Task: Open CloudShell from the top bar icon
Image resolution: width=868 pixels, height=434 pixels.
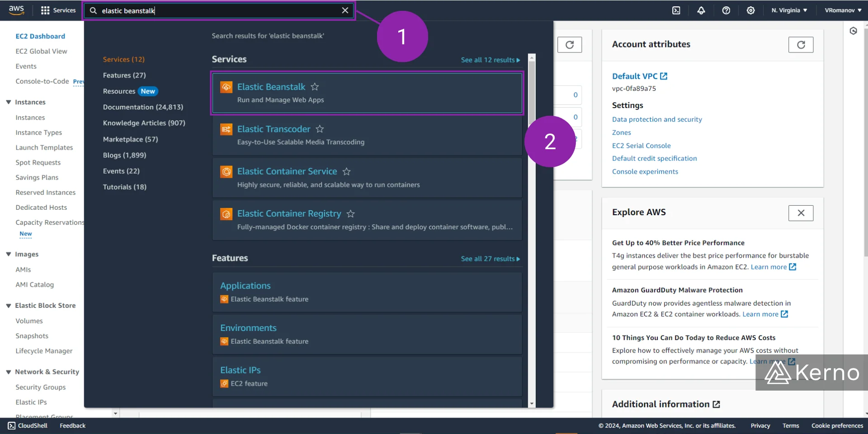Action: tap(676, 10)
